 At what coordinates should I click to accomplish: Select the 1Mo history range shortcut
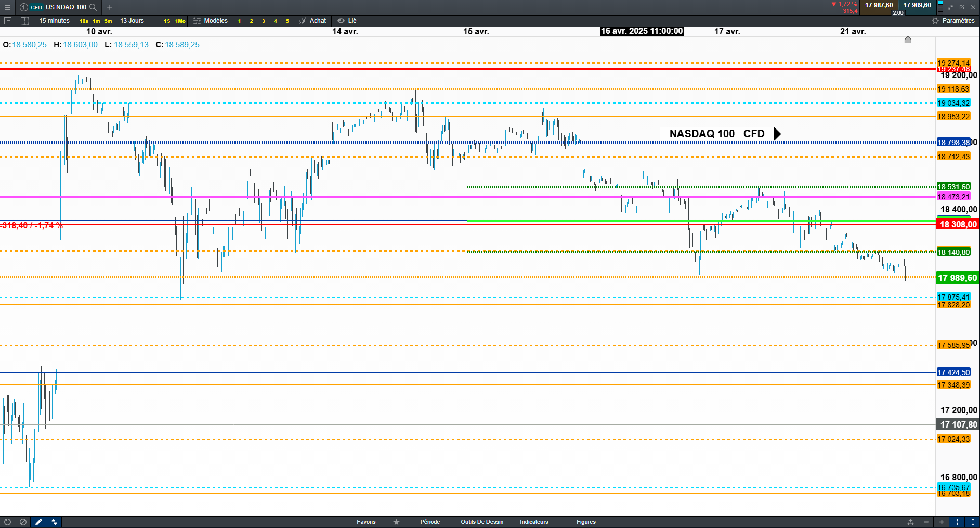pyautogui.click(x=180, y=21)
